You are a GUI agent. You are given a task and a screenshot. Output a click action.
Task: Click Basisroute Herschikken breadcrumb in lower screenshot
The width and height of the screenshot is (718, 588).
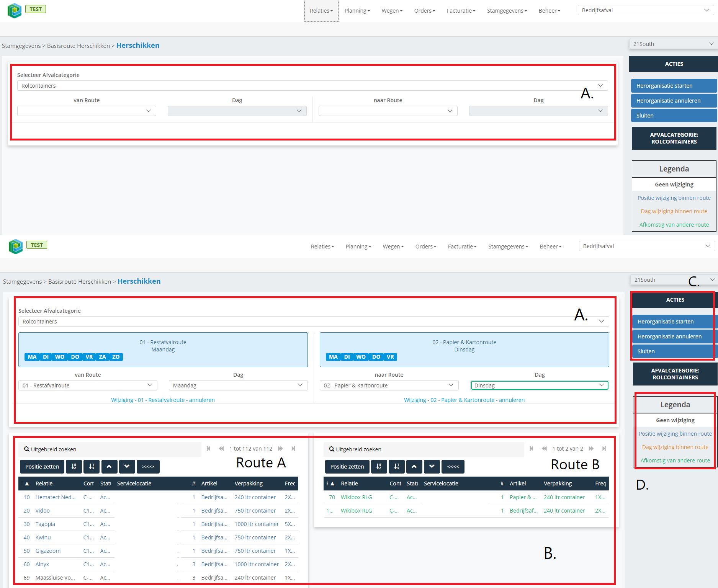(x=80, y=281)
